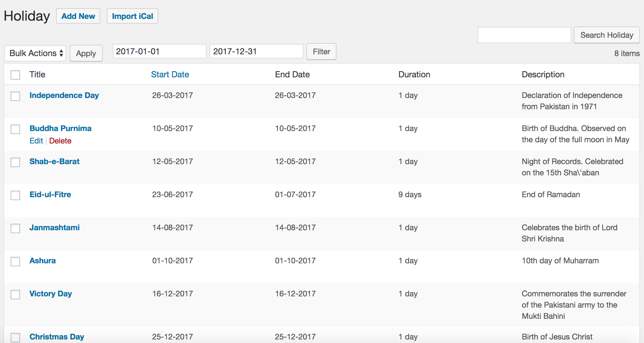This screenshot has width=644, height=343.
Task: Open the Independence Day holiday link
Action: pyautogui.click(x=64, y=95)
